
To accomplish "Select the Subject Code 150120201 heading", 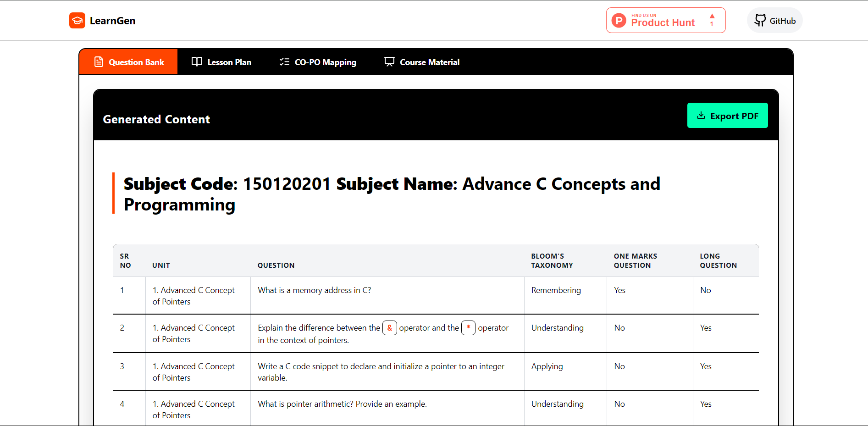I will coord(392,194).
